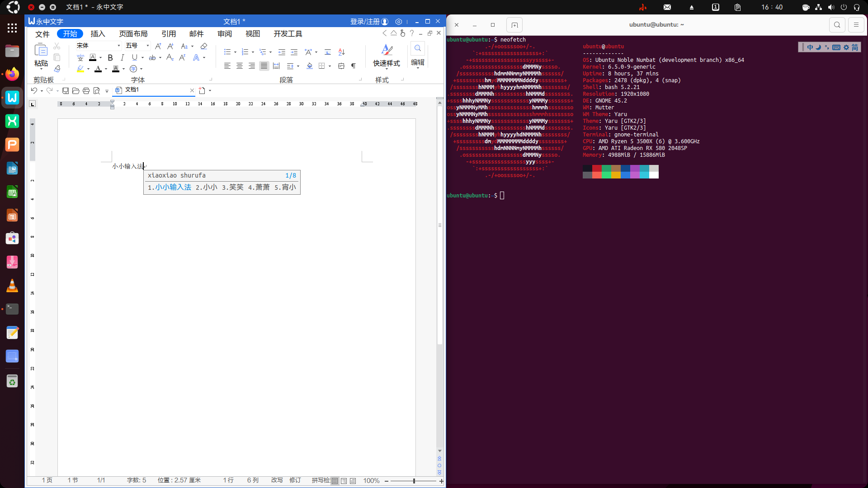Click the Decrease Indent icon
Image resolution: width=868 pixels, height=488 pixels.
(x=282, y=52)
